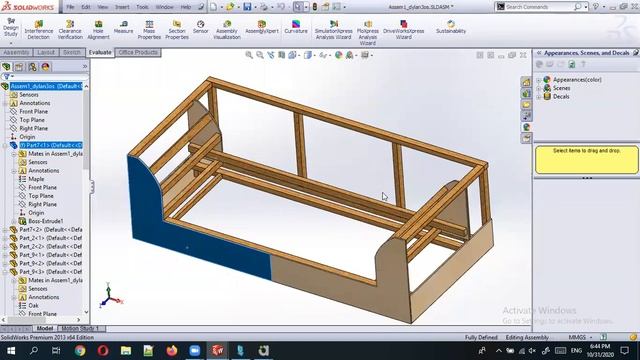Click the Print icon

coord(264,7)
